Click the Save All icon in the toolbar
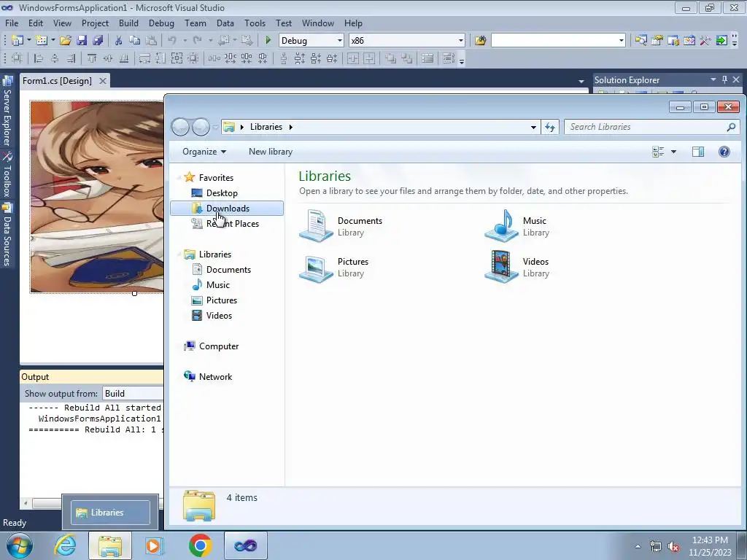 [x=98, y=41]
